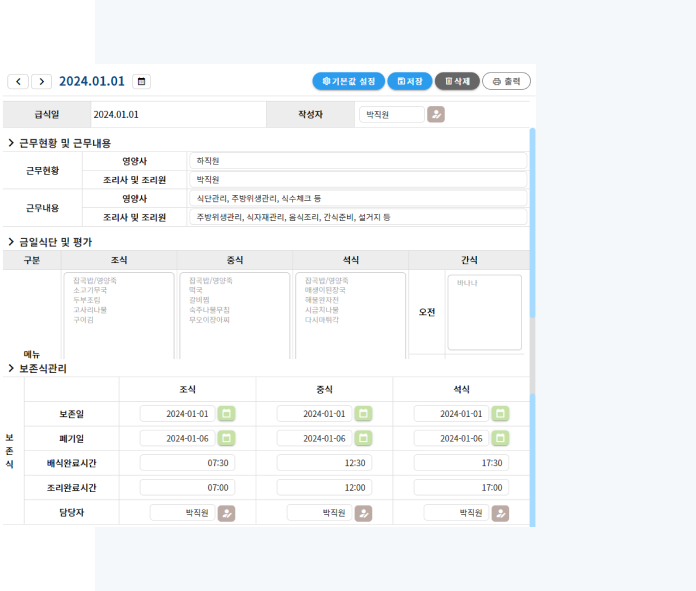This screenshot has width=696, height=591.
Task: Click the 석식 조리완료시간 17:00 field
Action: tap(461, 488)
